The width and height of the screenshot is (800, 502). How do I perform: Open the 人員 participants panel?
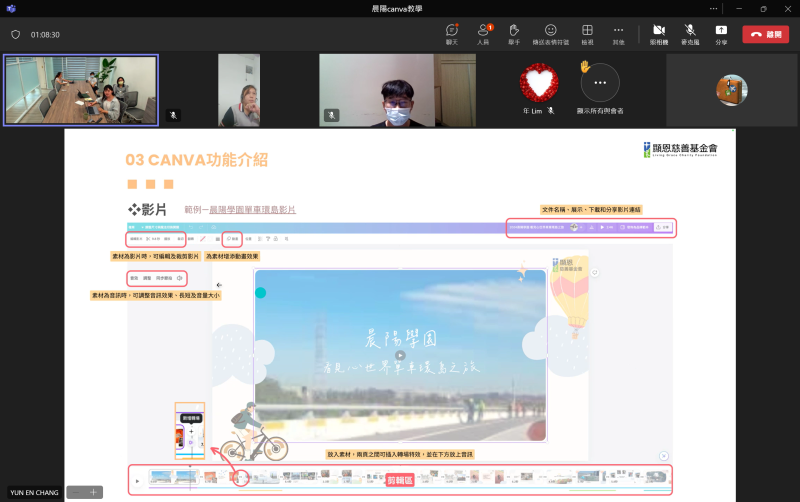(483, 34)
